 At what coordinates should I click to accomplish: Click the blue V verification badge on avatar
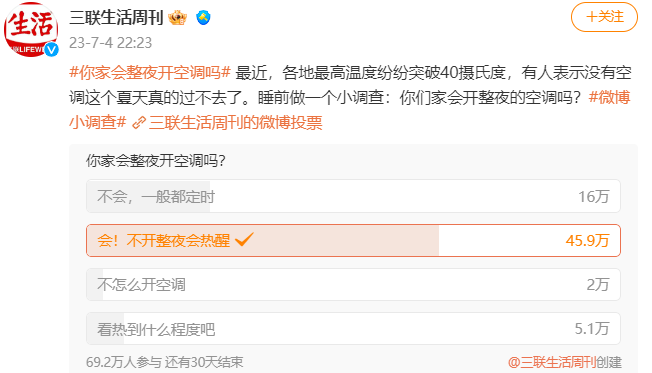point(52,49)
